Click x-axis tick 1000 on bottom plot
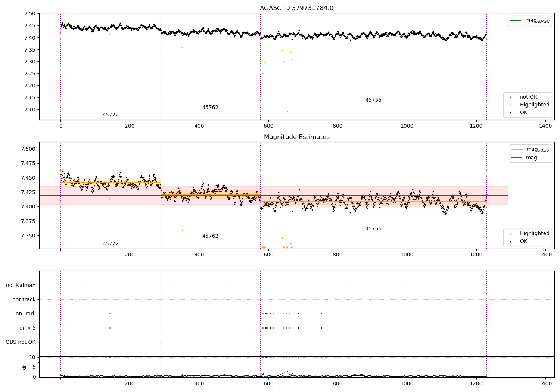 coord(407,383)
